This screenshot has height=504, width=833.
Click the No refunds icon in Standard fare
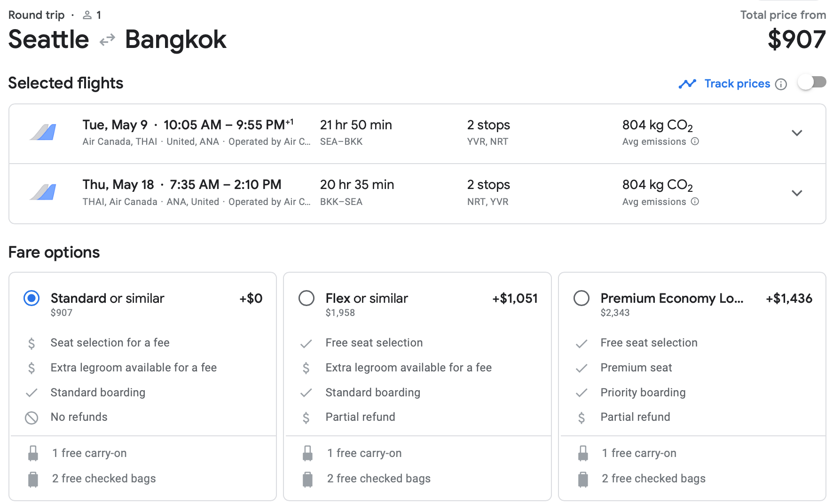coord(31,417)
